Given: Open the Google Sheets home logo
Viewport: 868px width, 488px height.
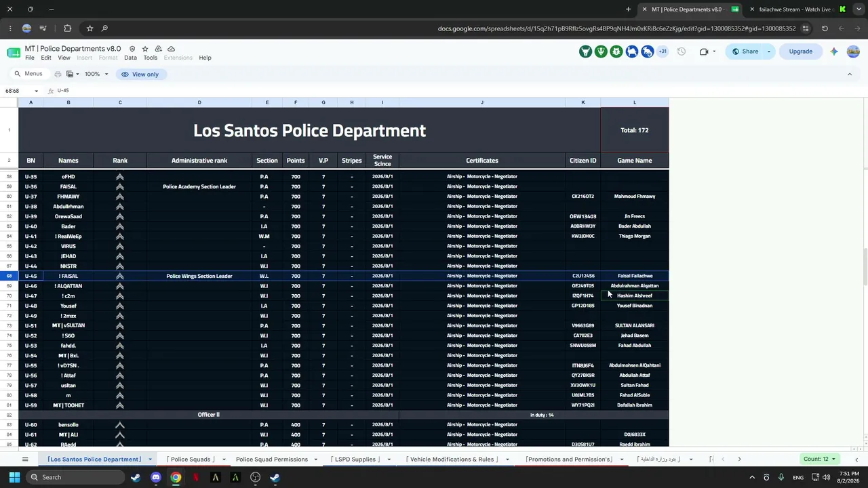Looking at the screenshot, I should click(x=14, y=53).
